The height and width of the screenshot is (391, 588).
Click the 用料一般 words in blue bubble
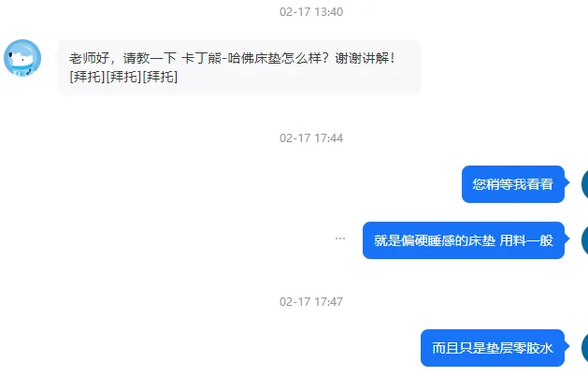click(x=526, y=240)
